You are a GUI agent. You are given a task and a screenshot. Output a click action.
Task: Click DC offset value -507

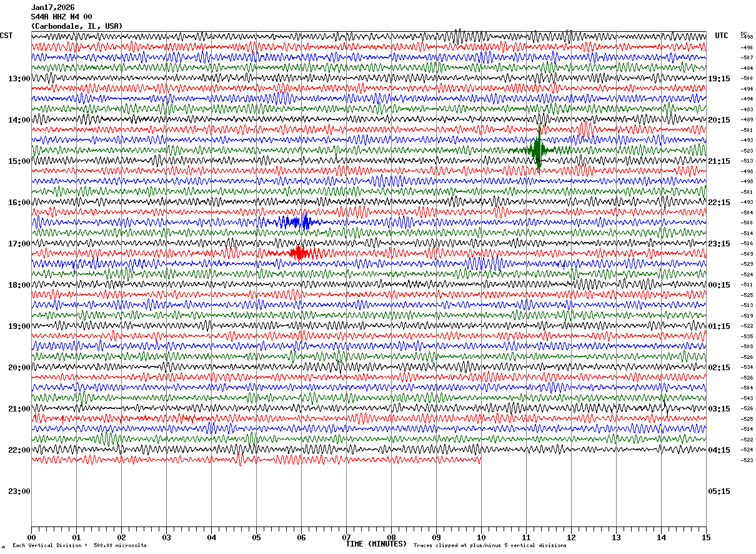pyautogui.click(x=747, y=58)
